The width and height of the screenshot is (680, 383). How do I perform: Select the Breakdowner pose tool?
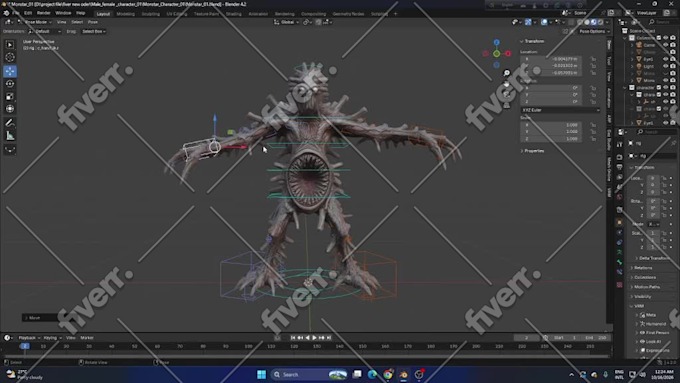click(10, 150)
